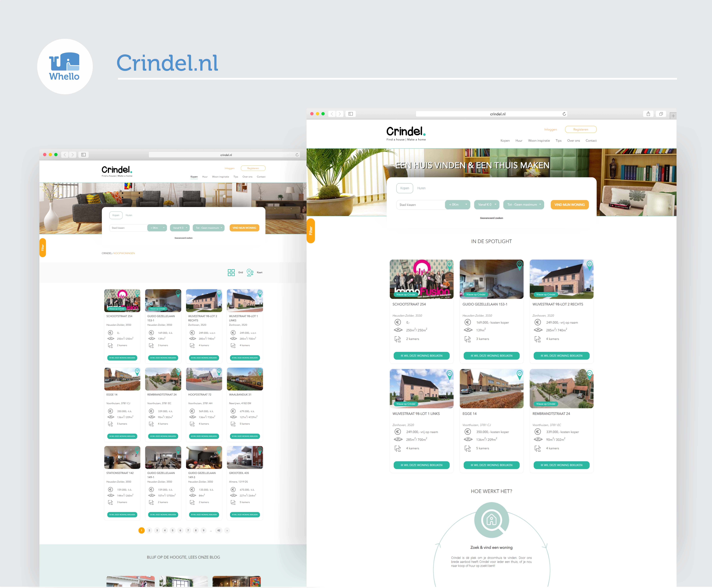Click the reload icon in left browser address bar

(297, 155)
